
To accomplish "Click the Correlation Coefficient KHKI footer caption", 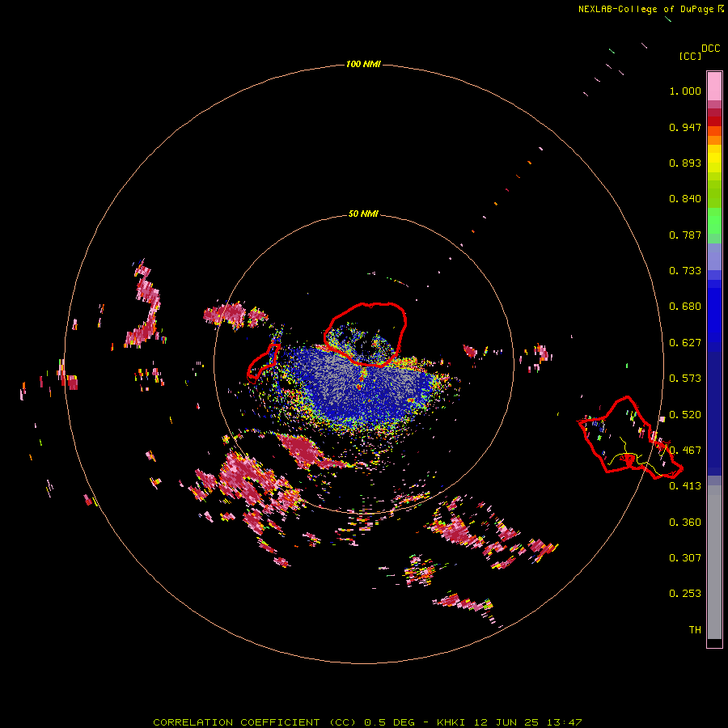I will click(x=367, y=722).
